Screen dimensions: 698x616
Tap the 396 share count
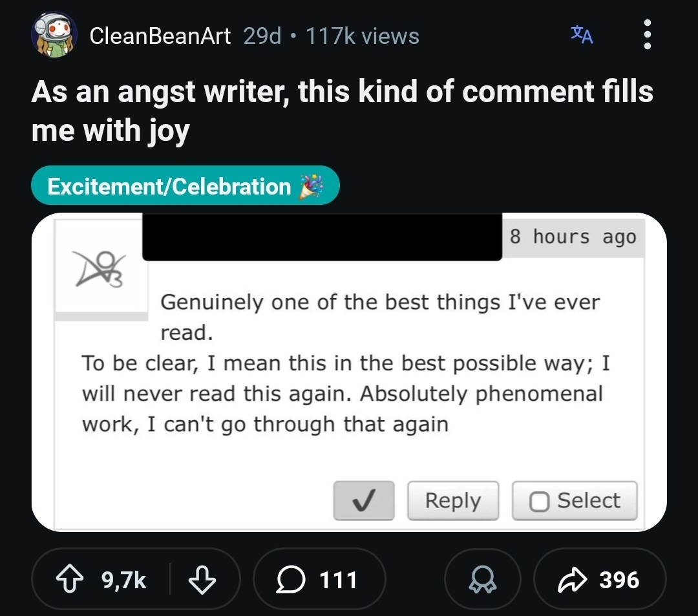coord(619,580)
